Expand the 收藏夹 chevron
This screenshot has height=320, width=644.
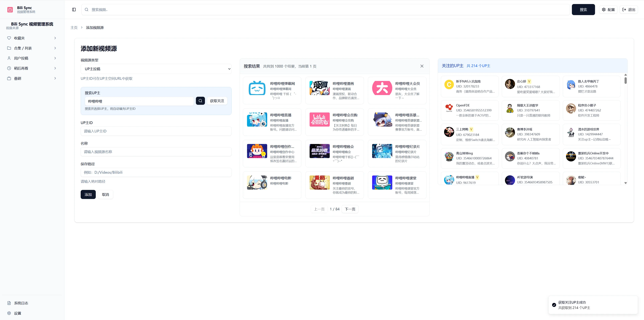[x=55, y=38]
